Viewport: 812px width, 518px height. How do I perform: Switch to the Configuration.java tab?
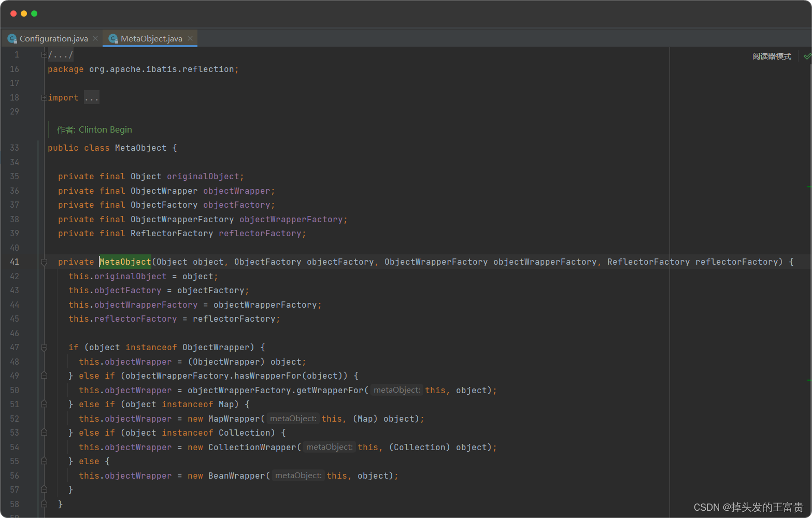point(53,38)
